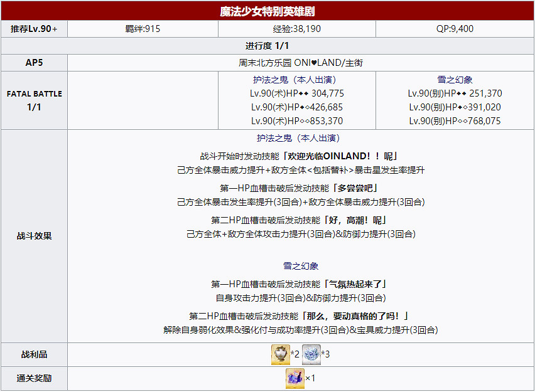The width and height of the screenshot is (535, 392).
Task: View the clear reward crystal icon
Action: [295, 378]
